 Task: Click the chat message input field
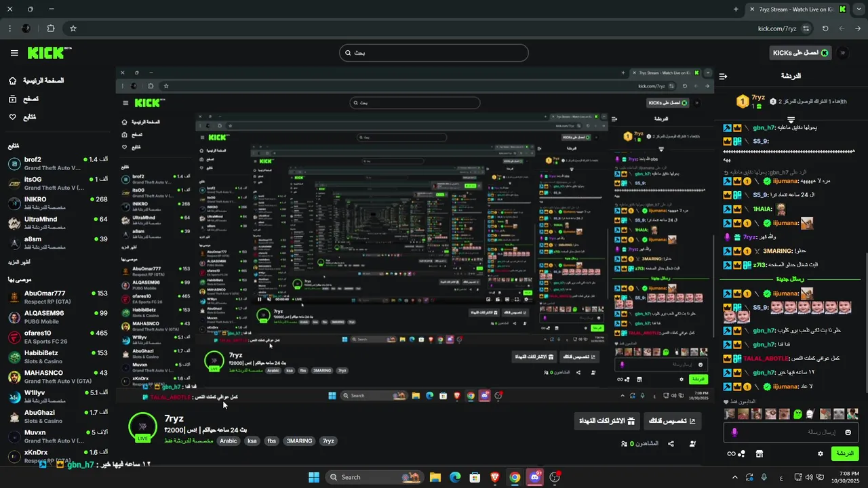coord(791,432)
